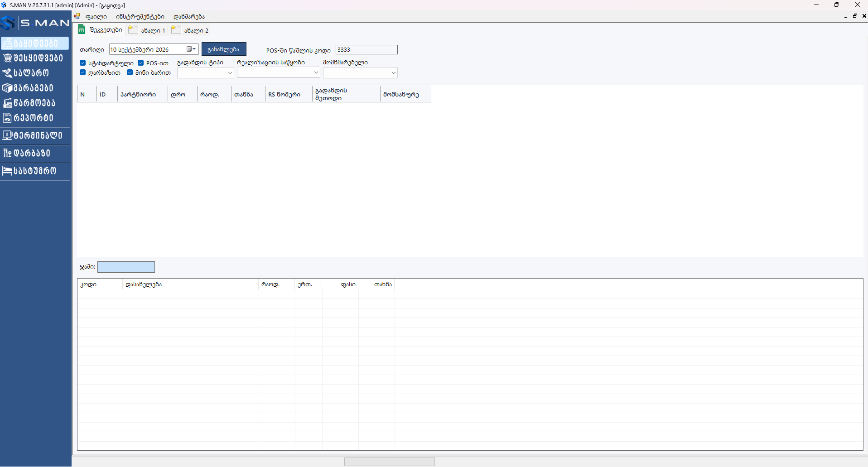The height and width of the screenshot is (467, 868).
Task: Click the horizontal scrollbar at the bottom
Action: coord(389,462)
